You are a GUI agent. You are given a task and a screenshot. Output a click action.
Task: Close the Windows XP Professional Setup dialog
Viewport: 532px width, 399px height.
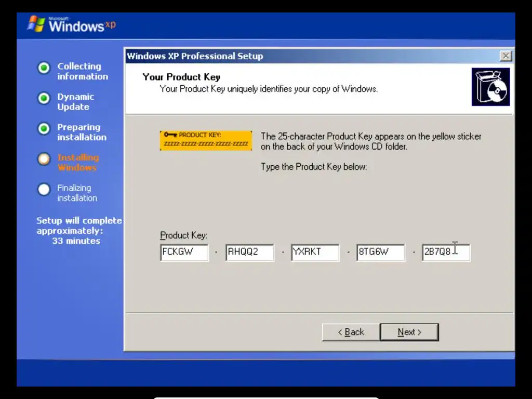coord(506,56)
